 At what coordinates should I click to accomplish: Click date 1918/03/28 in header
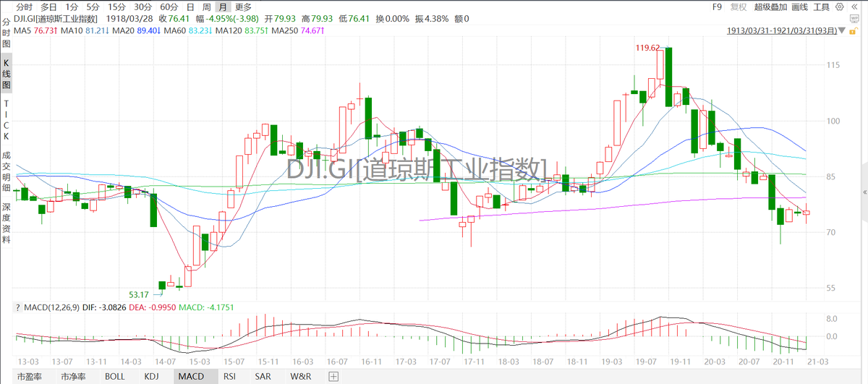[x=129, y=19]
